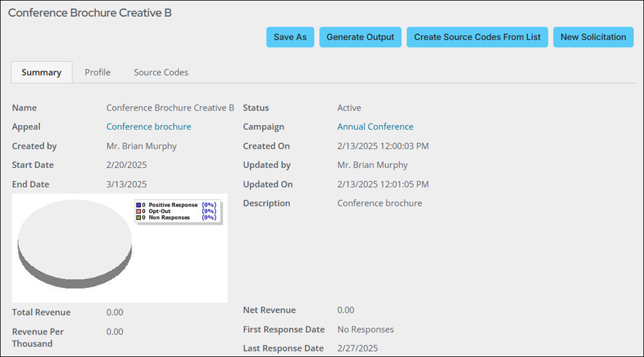
Task: Start a New Solicitation
Action: point(593,37)
